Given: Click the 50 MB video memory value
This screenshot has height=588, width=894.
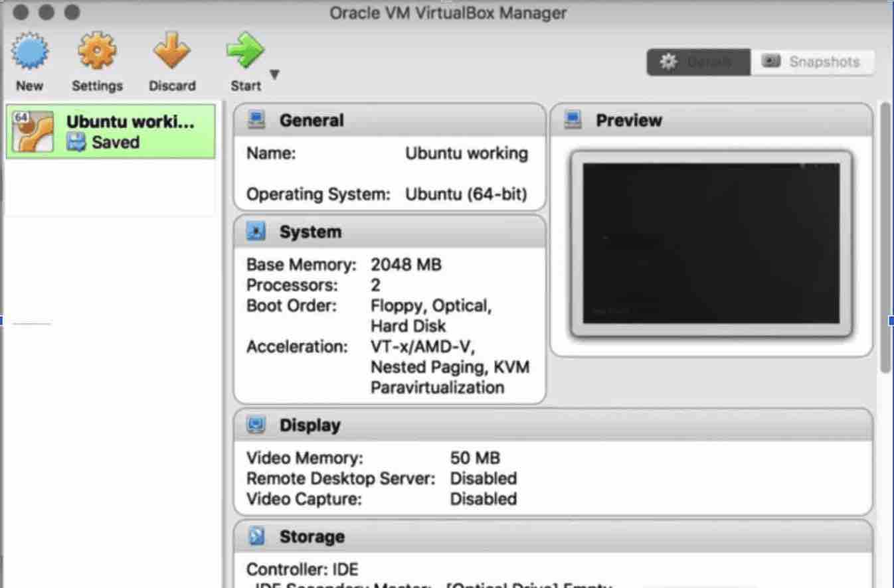Looking at the screenshot, I should point(475,458).
